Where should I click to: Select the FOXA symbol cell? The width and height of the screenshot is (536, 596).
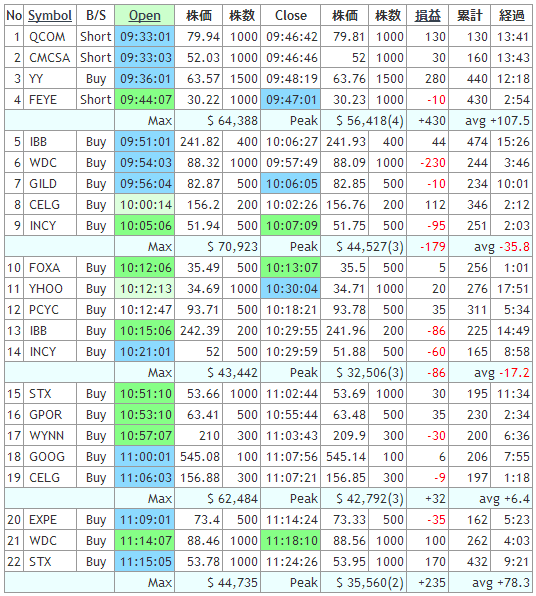coord(50,268)
